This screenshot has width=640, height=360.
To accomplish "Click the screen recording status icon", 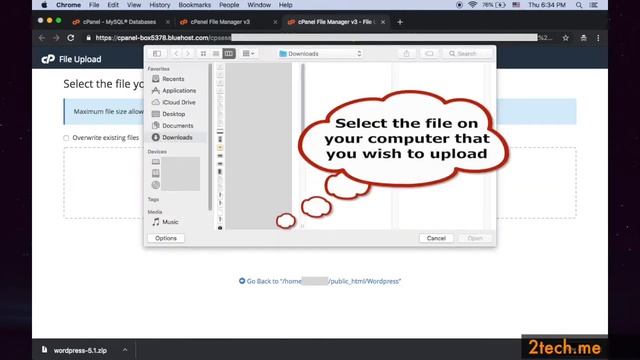I will [x=459, y=5].
